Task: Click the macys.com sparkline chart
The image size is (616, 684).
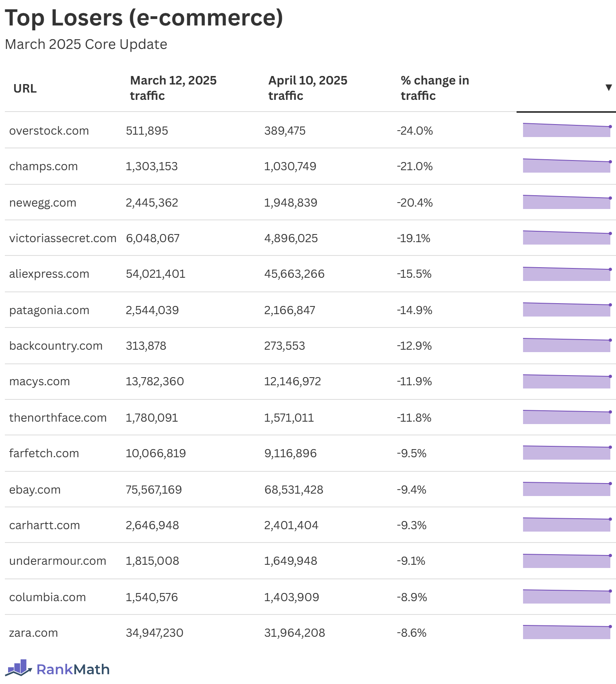Action: click(x=567, y=381)
